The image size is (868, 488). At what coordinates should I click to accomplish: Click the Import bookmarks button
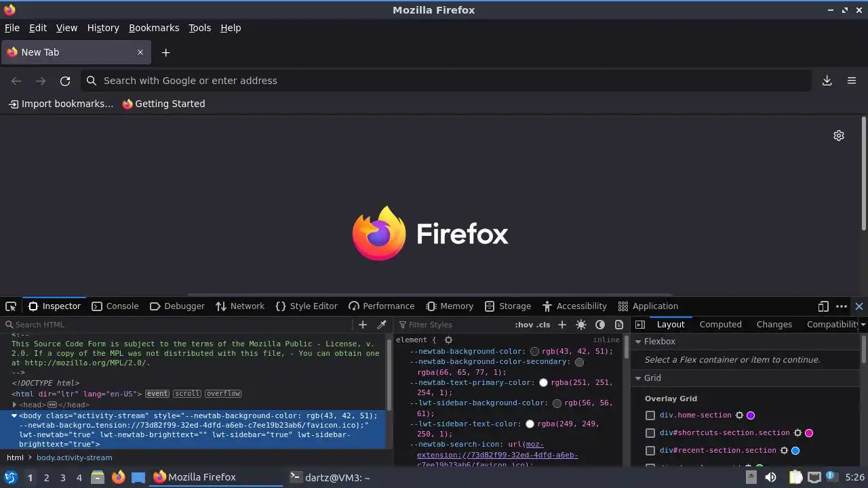(x=61, y=104)
